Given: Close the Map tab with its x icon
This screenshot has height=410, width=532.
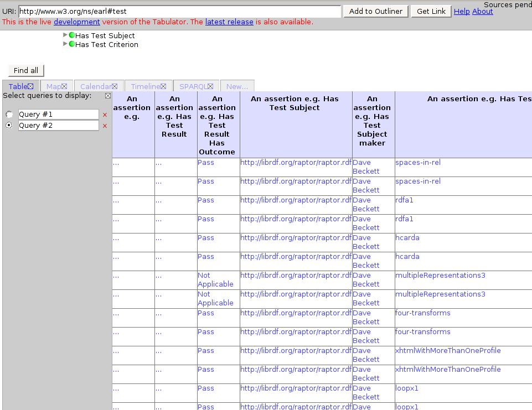Looking at the screenshot, I should click(64, 86).
